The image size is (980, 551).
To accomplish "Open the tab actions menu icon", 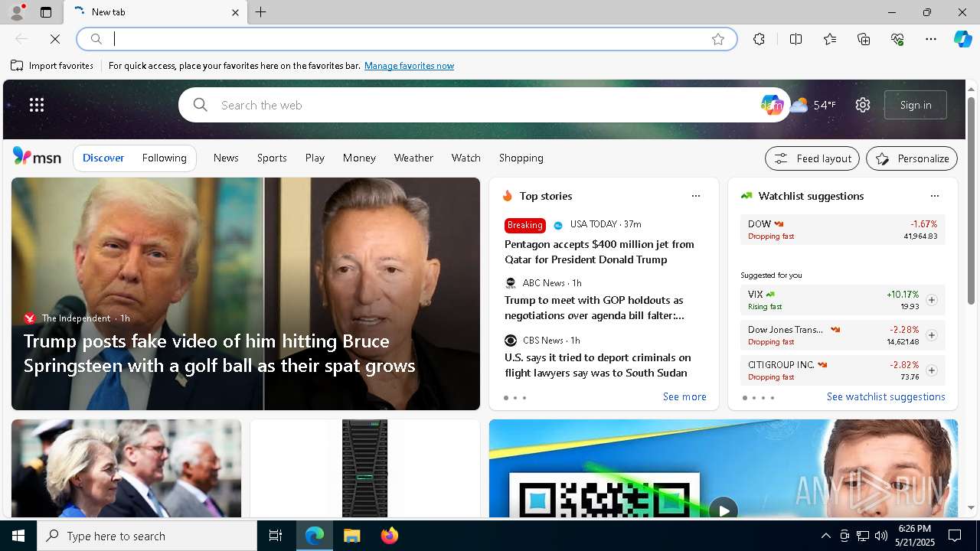I will (46, 12).
